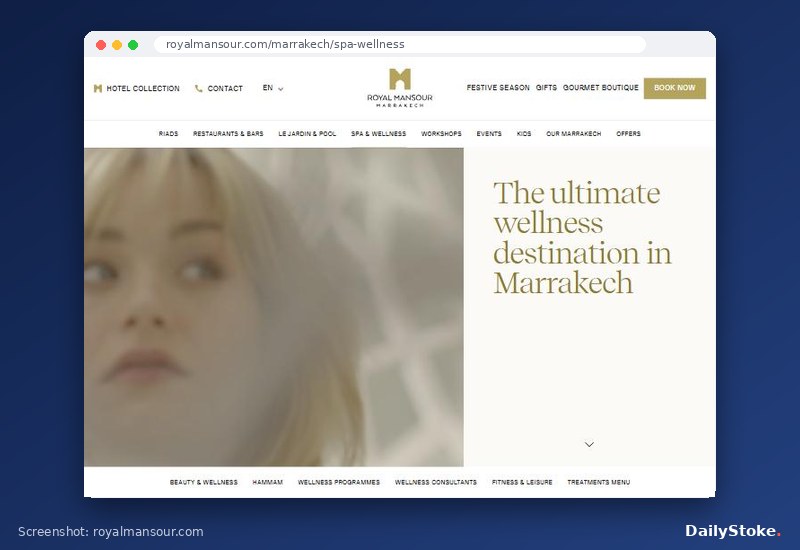Select Le Jardin & Pool menu item
Viewport: 800px width, 550px height.
tap(307, 134)
